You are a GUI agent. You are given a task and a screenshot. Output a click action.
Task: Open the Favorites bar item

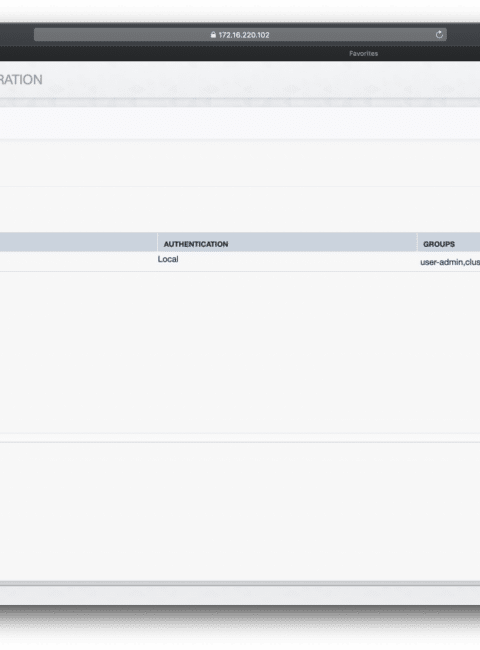[364, 53]
